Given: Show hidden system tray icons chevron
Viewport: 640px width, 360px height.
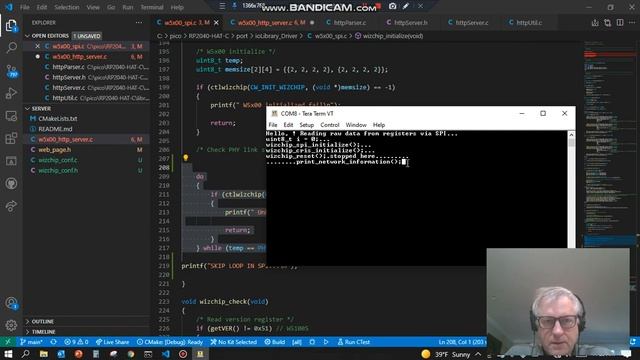Looking at the screenshot, I should [478, 354].
